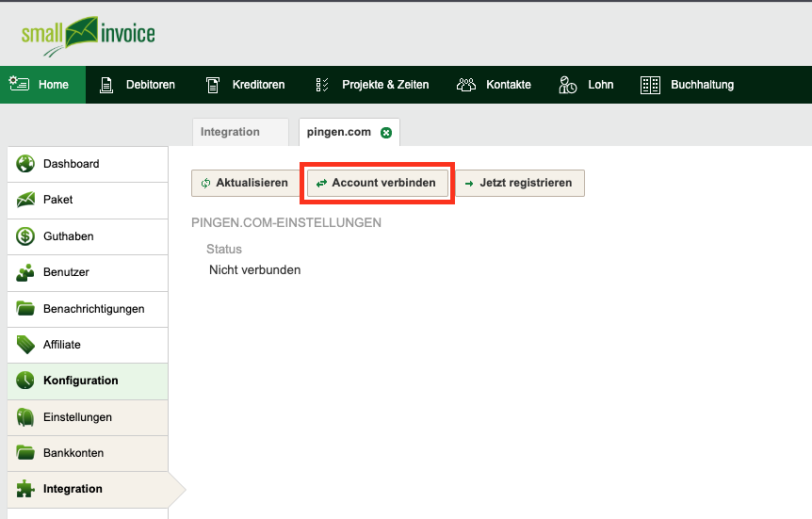Click the Account verbinden button label
This screenshot has height=519, width=812.
[383, 183]
